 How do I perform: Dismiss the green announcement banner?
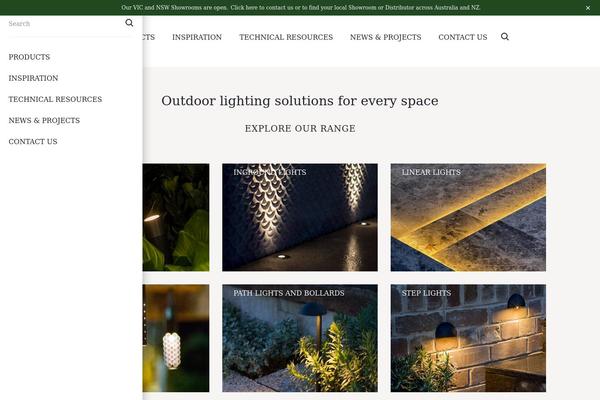[588, 8]
